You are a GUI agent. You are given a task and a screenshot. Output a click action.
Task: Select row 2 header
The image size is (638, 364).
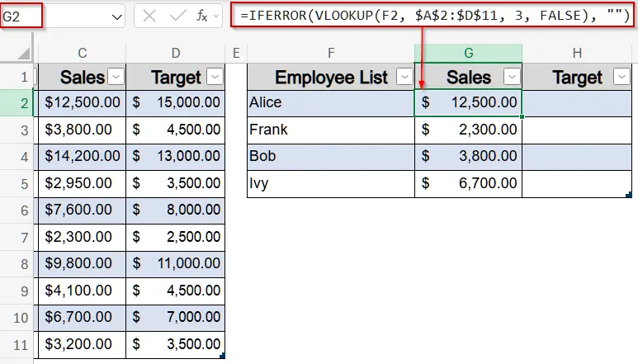pyautogui.click(x=17, y=103)
